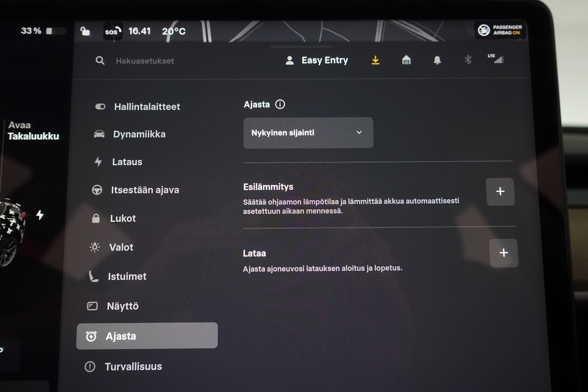Add a new Esilämmitys schedule
The image size is (588, 392).
500,192
